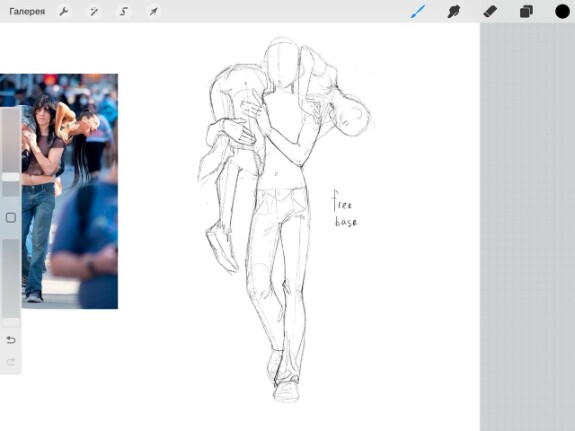Select the Eraser tool
575x431 pixels.
[x=490, y=11]
